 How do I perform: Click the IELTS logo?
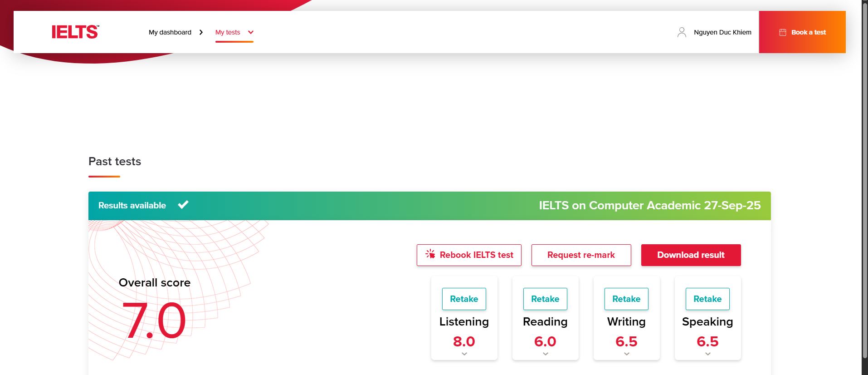pos(75,32)
